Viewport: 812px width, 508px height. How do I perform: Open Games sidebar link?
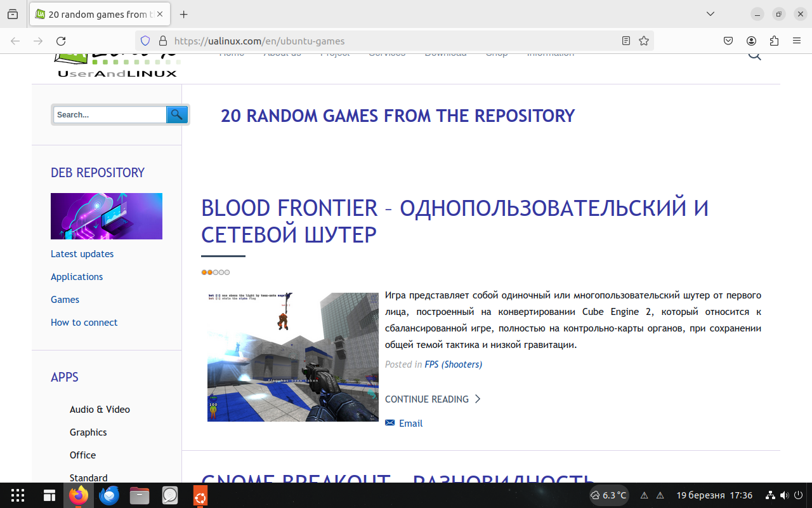(x=65, y=300)
